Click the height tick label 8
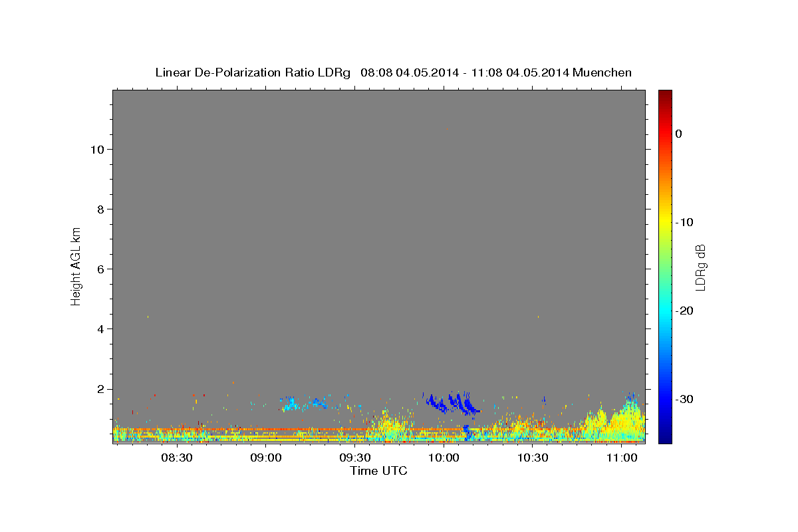 coord(100,209)
